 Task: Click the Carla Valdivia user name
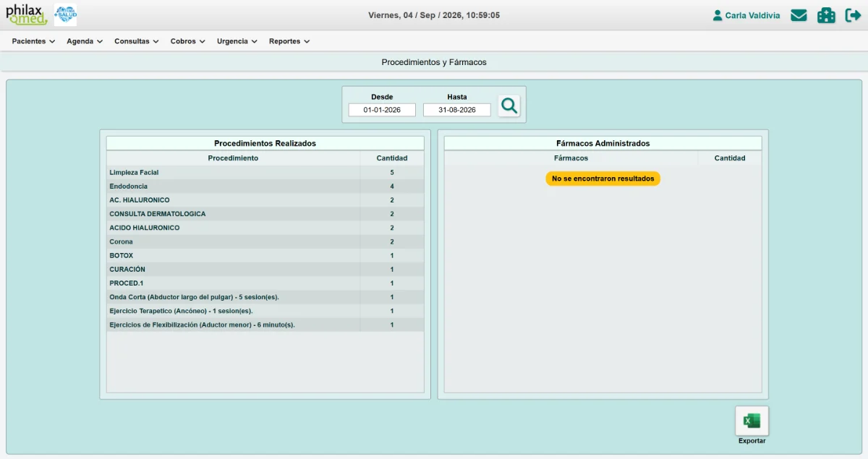click(x=752, y=15)
